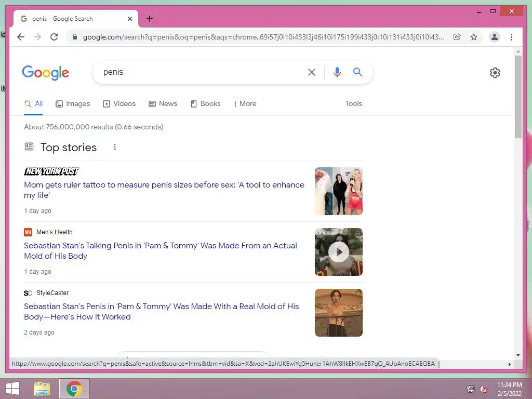The image size is (532, 399).
Task: Switch to the Videos results tab
Action: pos(119,104)
